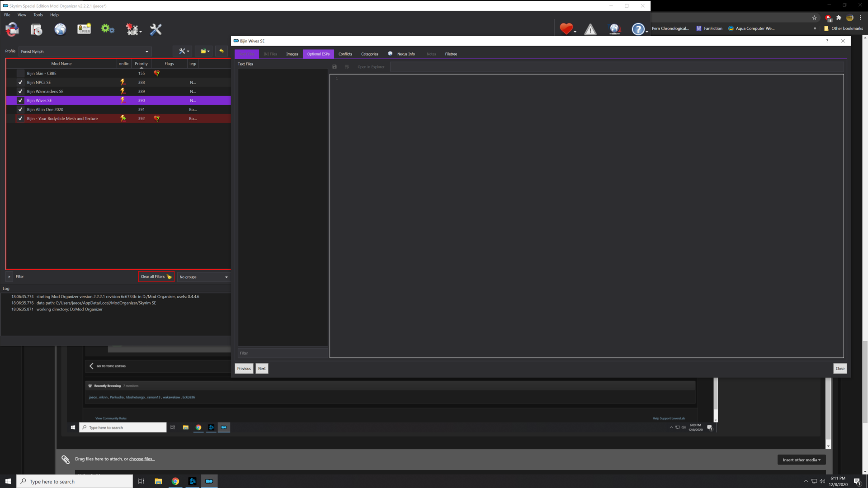Open Insert other media dropdown

click(802, 460)
